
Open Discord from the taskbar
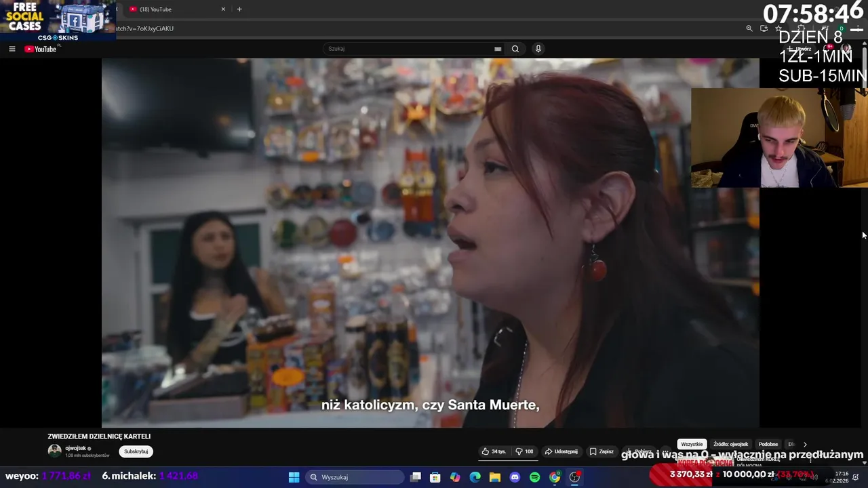[515, 477]
